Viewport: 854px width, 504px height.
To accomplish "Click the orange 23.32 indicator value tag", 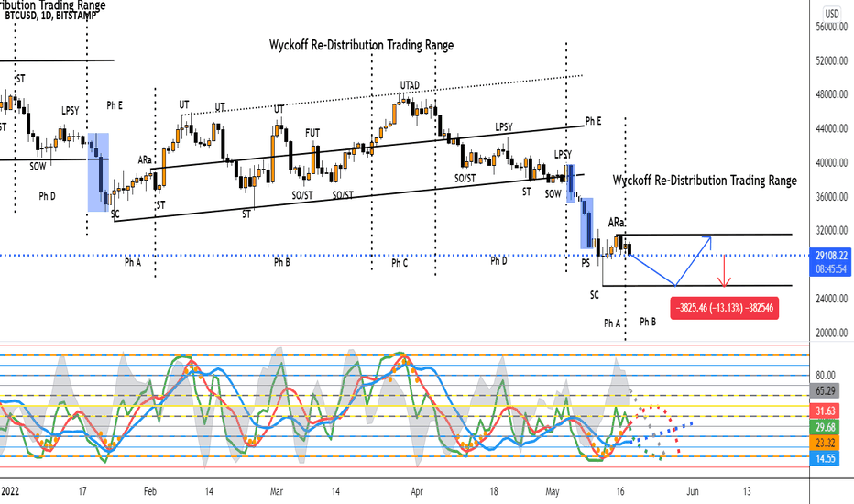I will (x=832, y=441).
